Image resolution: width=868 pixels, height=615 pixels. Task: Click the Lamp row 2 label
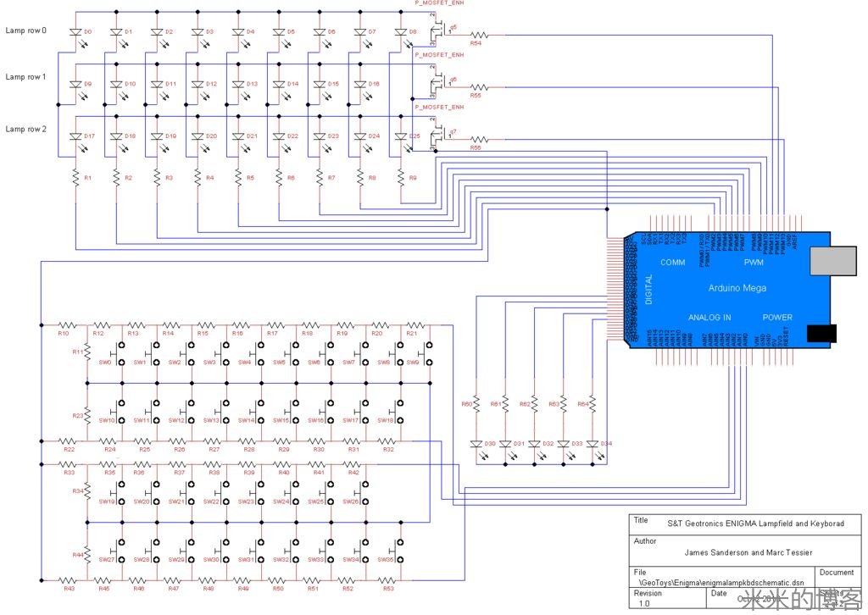[x=26, y=129]
